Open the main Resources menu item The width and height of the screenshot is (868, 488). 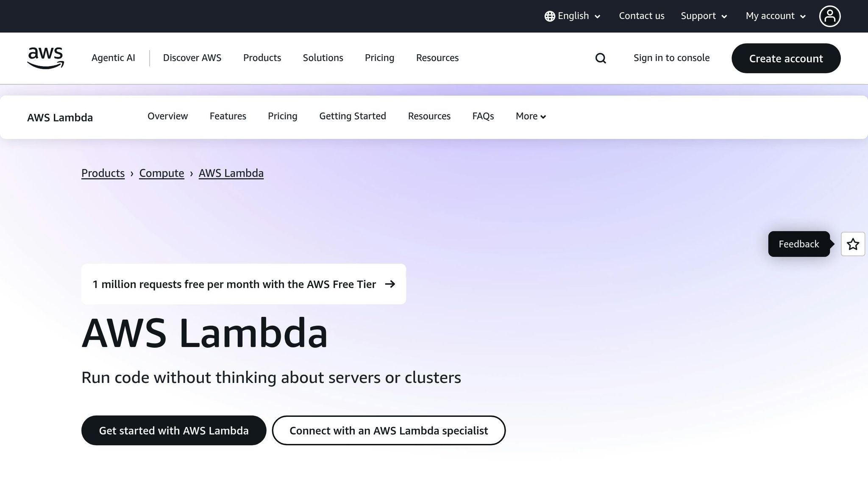[x=437, y=58]
